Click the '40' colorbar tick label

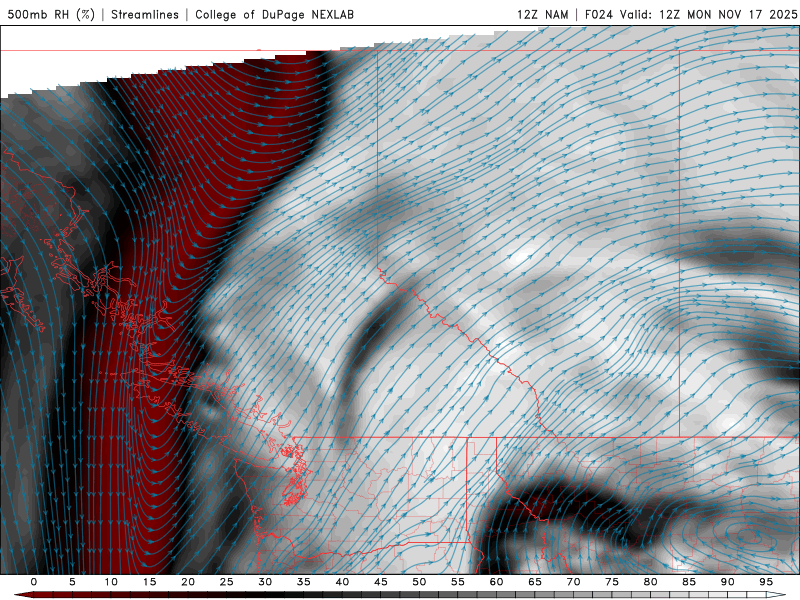342,582
